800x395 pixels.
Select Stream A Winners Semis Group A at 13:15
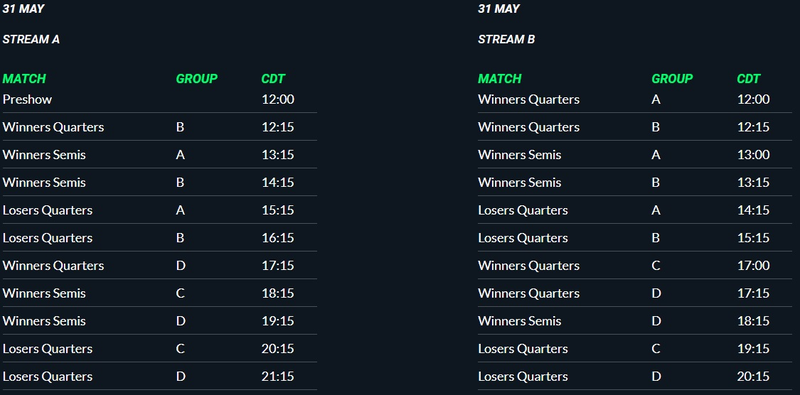[159, 155]
